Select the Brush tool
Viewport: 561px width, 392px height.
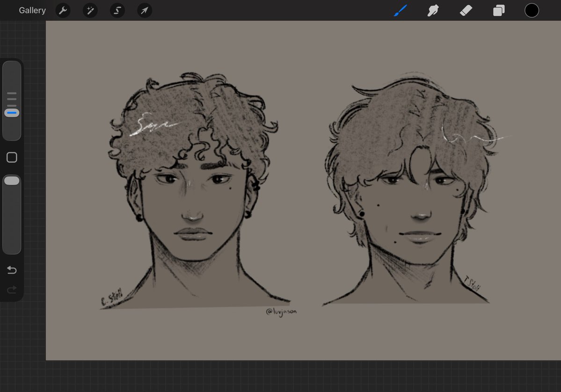pos(401,10)
